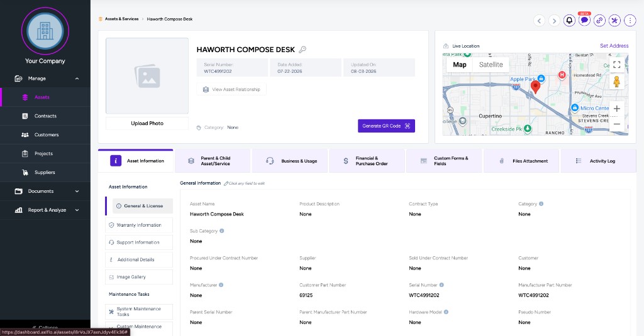This screenshot has height=336, width=644.
Task: Select Support Information section
Action: [139, 242]
